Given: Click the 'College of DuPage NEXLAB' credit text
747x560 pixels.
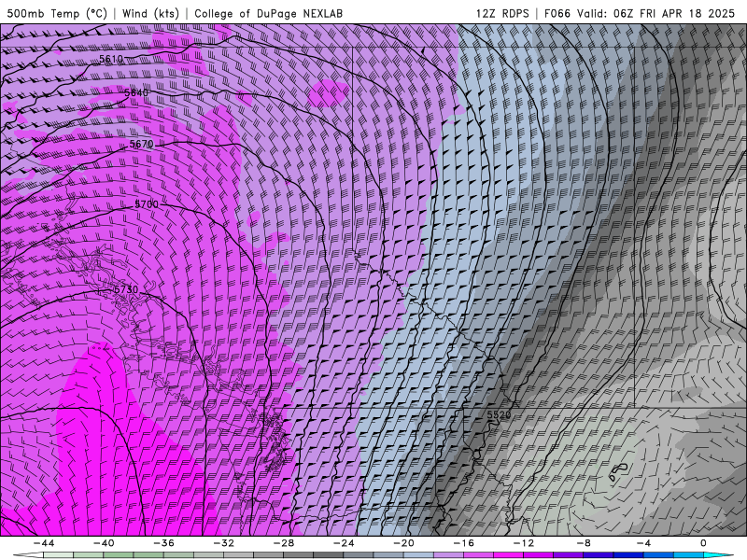Looking at the screenshot, I should [x=268, y=13].
